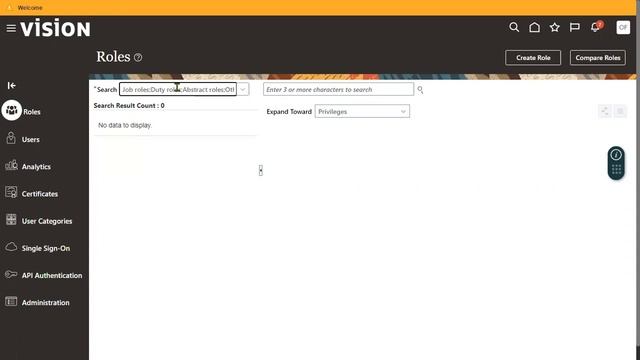
Task: Open User Categories menu item
Action: coord(47,221)
